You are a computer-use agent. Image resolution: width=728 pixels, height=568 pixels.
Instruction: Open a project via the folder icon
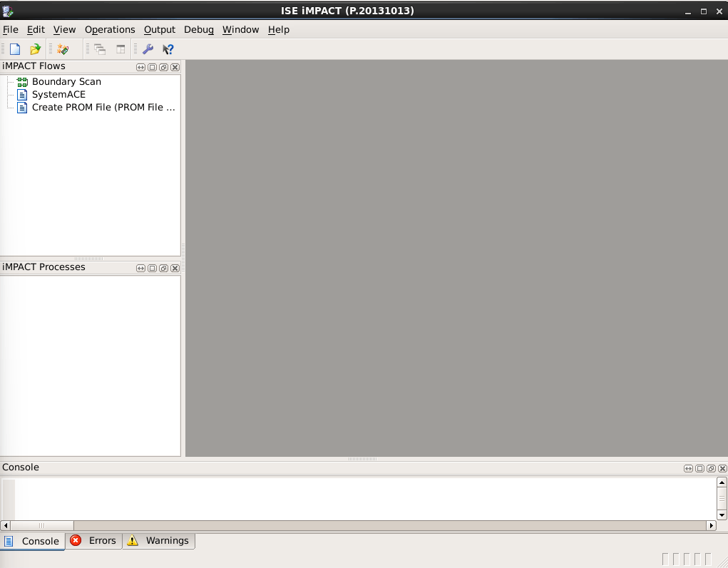pyautogui.click(x=35, y=49)
